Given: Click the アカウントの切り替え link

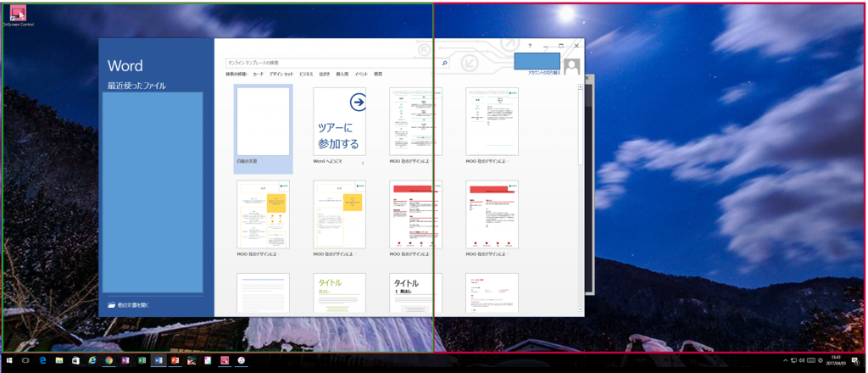Looking at the screenshot, I should click(x=544, y=73).
